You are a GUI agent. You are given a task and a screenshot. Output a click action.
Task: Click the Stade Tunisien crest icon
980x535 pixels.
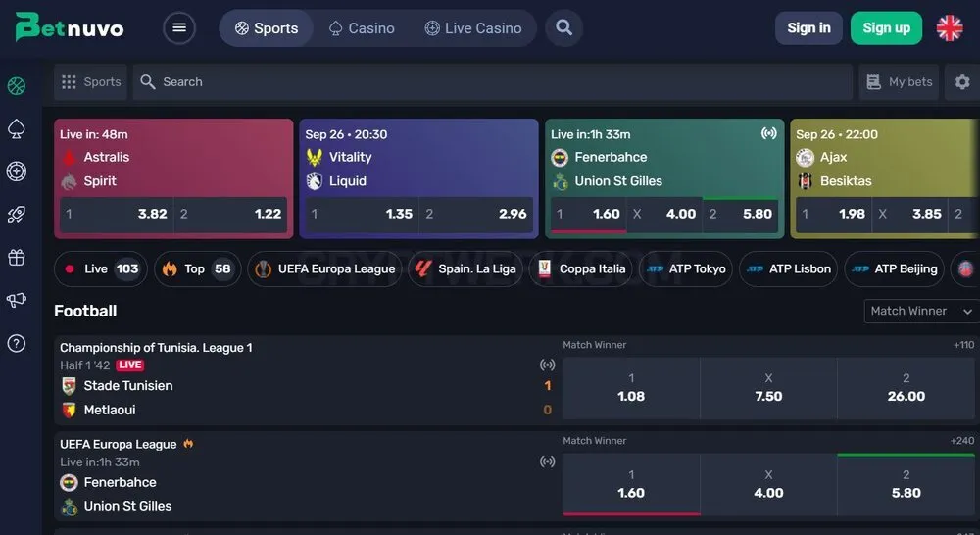[69, 386]
